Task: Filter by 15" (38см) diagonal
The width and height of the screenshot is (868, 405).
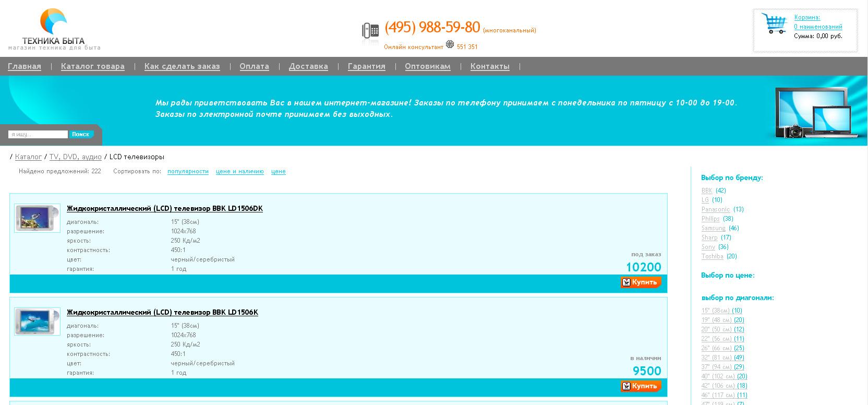Action: (x=722, y=311)
